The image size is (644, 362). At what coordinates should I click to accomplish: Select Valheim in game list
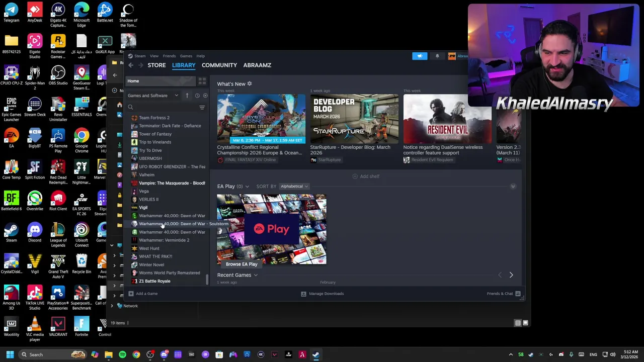click(146, 175)
